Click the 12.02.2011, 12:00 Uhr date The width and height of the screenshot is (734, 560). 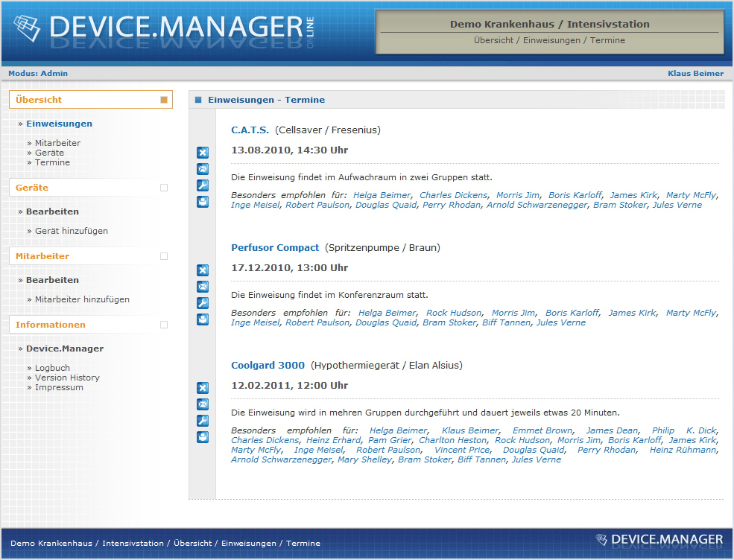289,386
